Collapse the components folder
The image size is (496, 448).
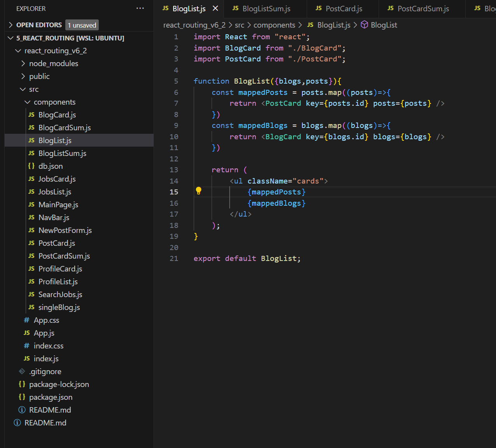(28, 102)
